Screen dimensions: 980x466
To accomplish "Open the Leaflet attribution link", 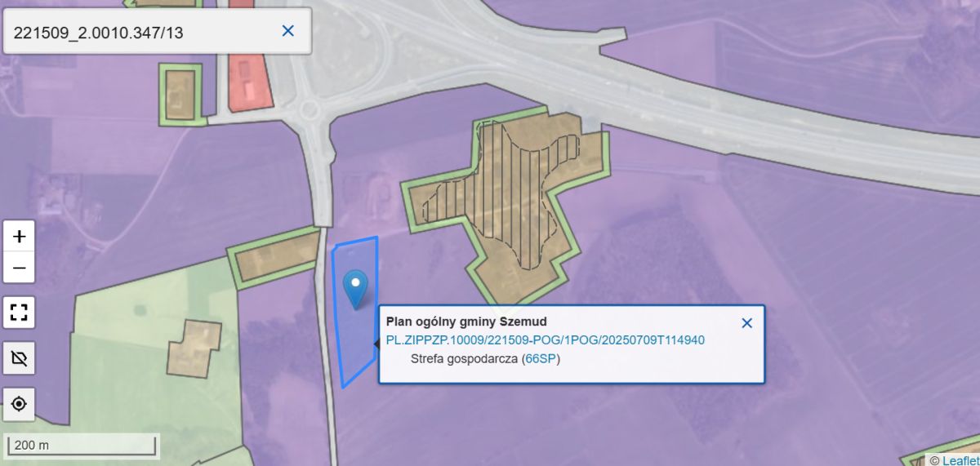I will pyautogui.click(x=959, y=460).
